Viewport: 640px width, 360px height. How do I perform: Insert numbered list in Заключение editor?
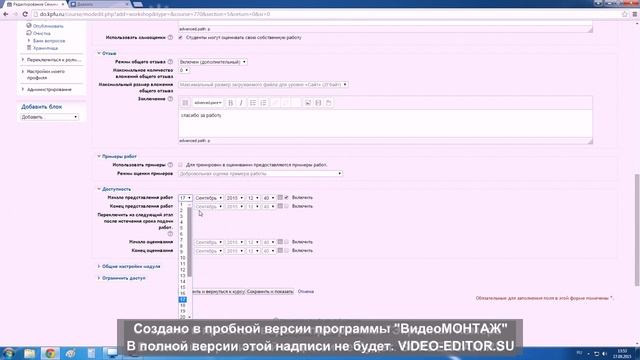(264, 103)
